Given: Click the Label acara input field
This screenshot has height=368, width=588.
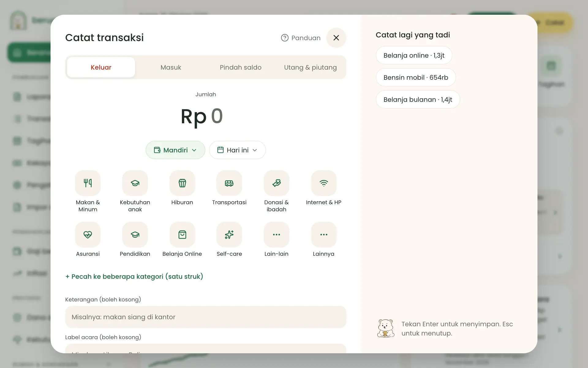Looking at the screenshot, I should 206,349.
